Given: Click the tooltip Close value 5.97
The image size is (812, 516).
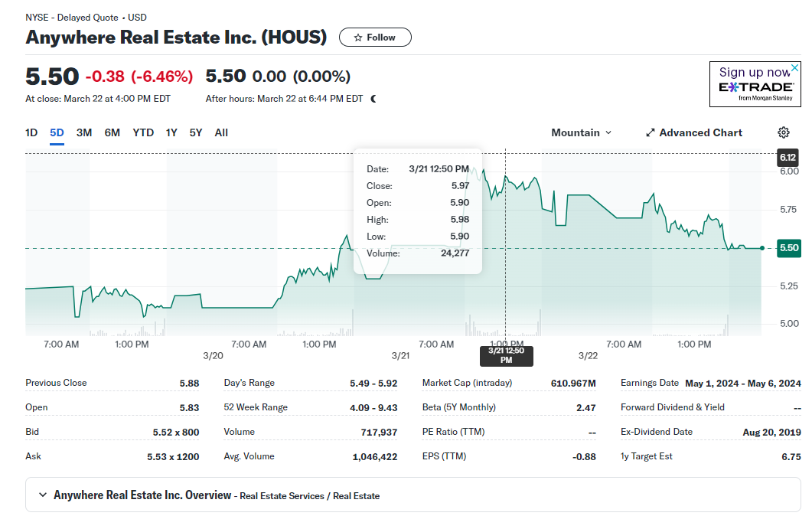Looking at the screenshot, I should click(461, 185).
